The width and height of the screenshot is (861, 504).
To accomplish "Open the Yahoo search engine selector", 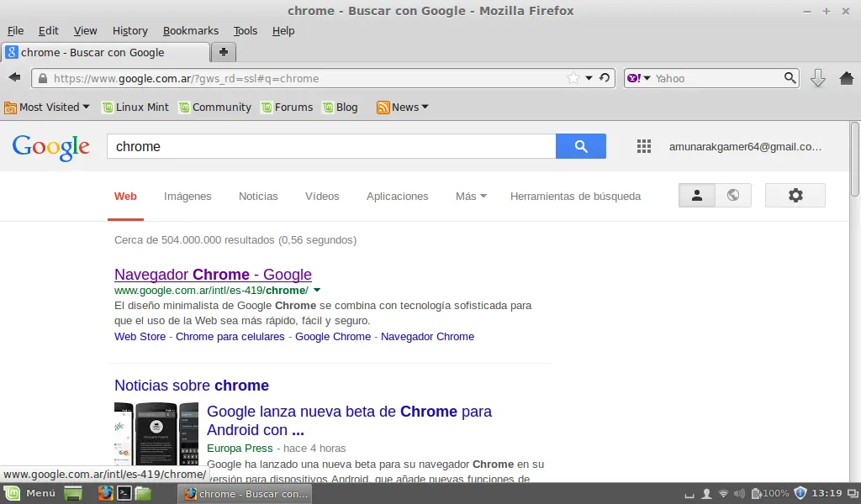I will click(x=639, y=78).
